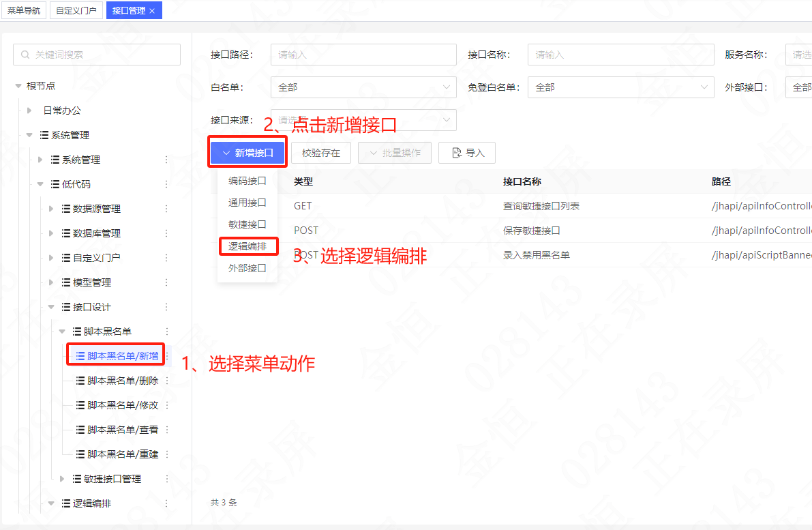This screenshot has width=812, height=530.
Task: Choose 敏捷接口 from the dropdown menu
Action: pyautogui.click(x=247, y=224)
